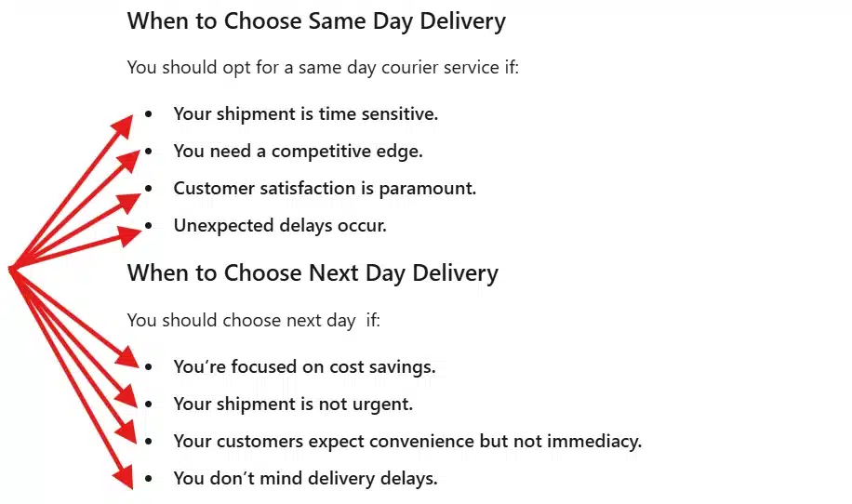Click red arrowhead pointing to 'cost savings' bullet
This screenshot has height=504, width=852.
[128, 357]
